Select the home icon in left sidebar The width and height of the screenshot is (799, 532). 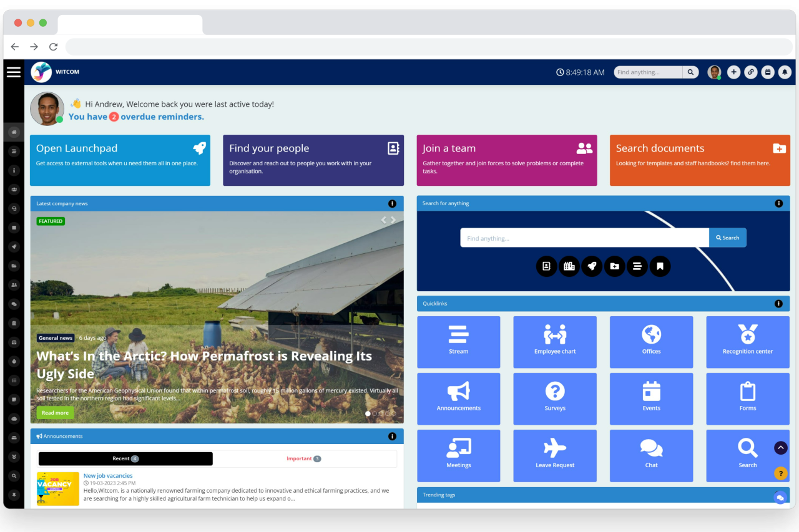[14, 132]
